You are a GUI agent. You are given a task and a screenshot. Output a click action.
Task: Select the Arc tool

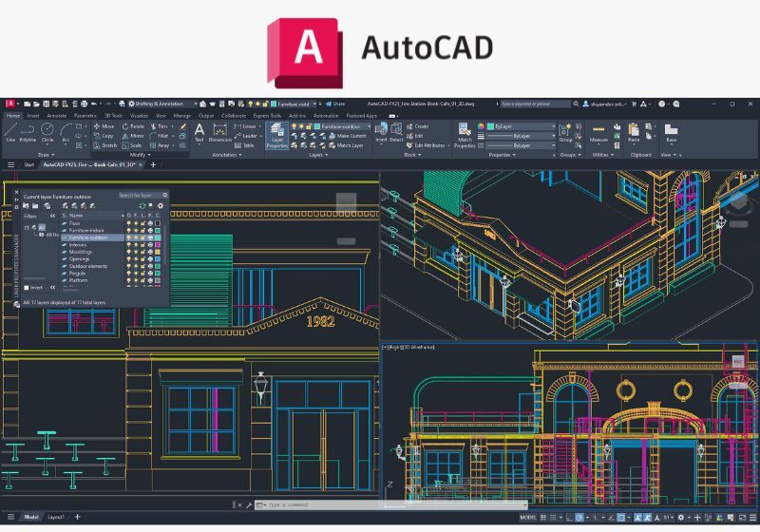[x=66, y=132]
